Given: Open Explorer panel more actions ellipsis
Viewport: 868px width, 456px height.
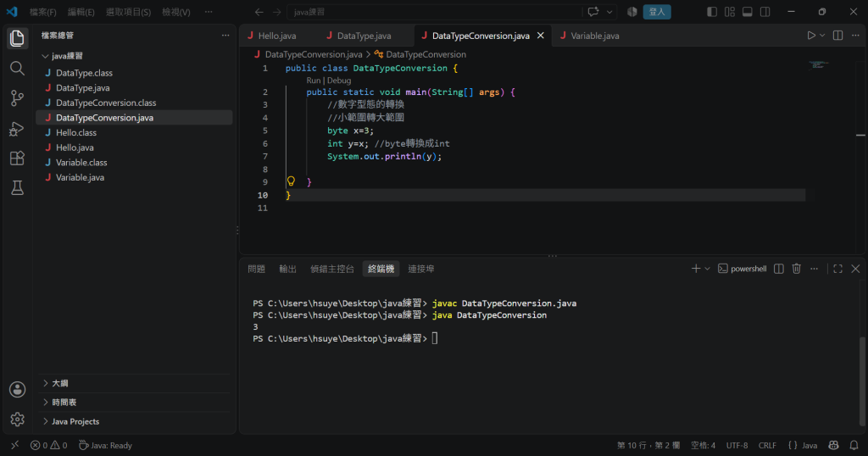Looking at the screenshot, I should tap(225, 36).
